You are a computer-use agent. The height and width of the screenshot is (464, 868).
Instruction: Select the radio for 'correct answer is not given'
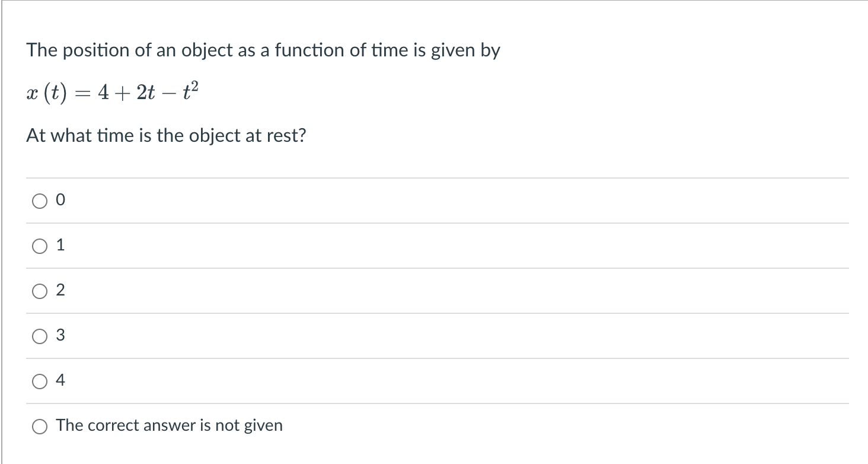coord(40,426)
